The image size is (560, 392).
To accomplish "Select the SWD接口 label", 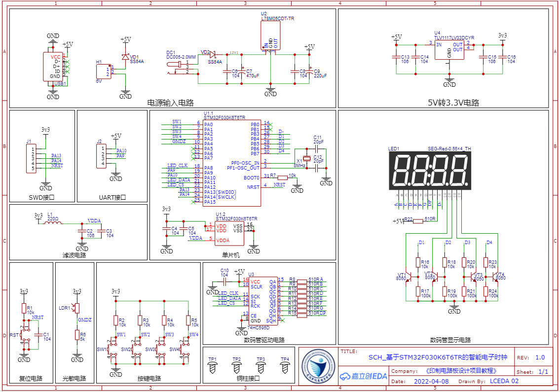I will (x=42, y=197).
